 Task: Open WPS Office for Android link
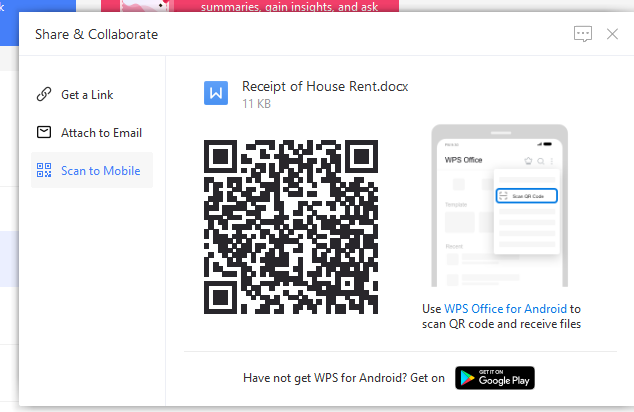point(505,309)
